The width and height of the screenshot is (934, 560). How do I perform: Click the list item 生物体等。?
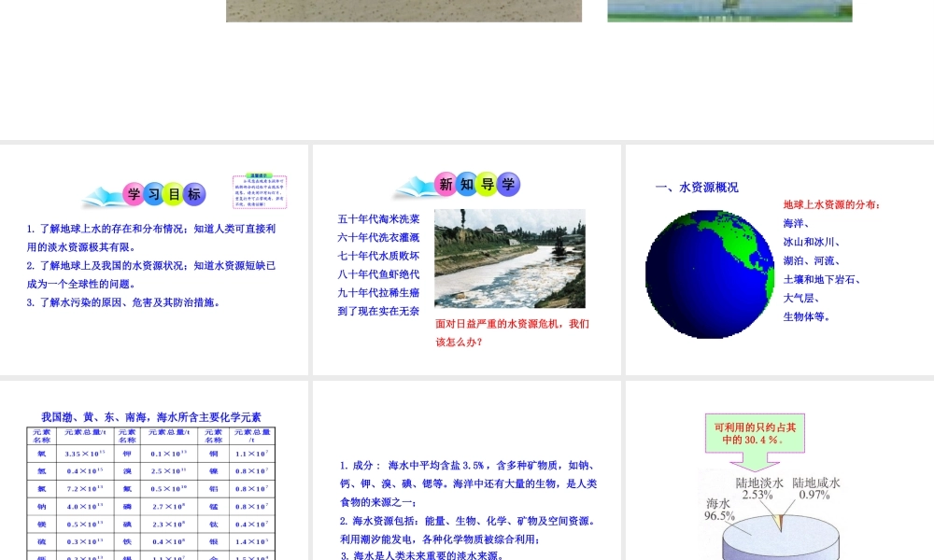point(807,316)
